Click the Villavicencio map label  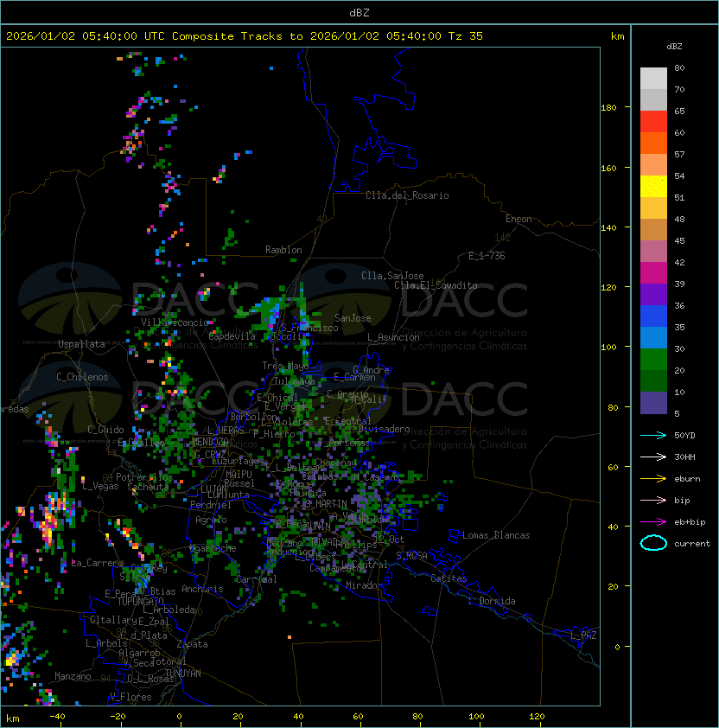click(x=175, y=322)
